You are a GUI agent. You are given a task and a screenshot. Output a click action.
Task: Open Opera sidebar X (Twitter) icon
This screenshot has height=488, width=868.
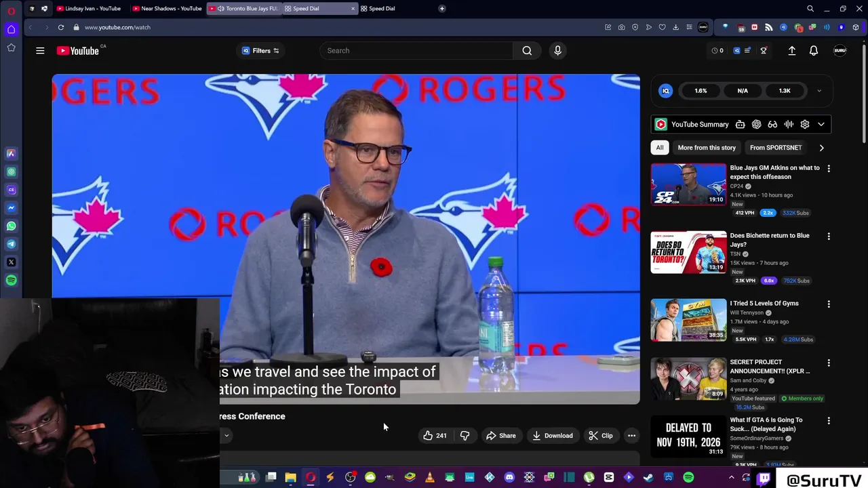[11, 262]
